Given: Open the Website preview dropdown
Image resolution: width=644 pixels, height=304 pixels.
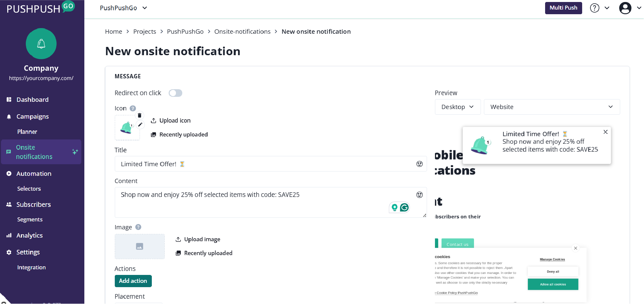Looking at the screenshot, I should tap(551, 107).
